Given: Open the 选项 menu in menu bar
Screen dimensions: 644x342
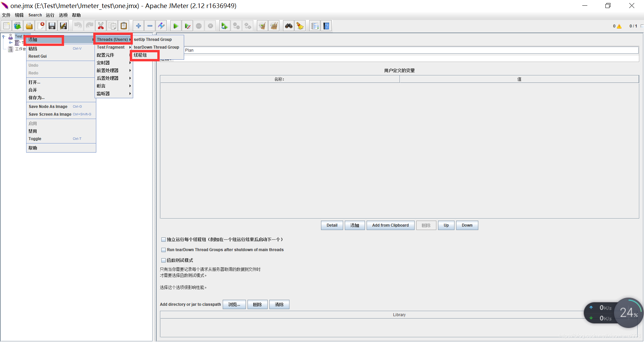Looking at the screenshot, I should pos(63,15).
